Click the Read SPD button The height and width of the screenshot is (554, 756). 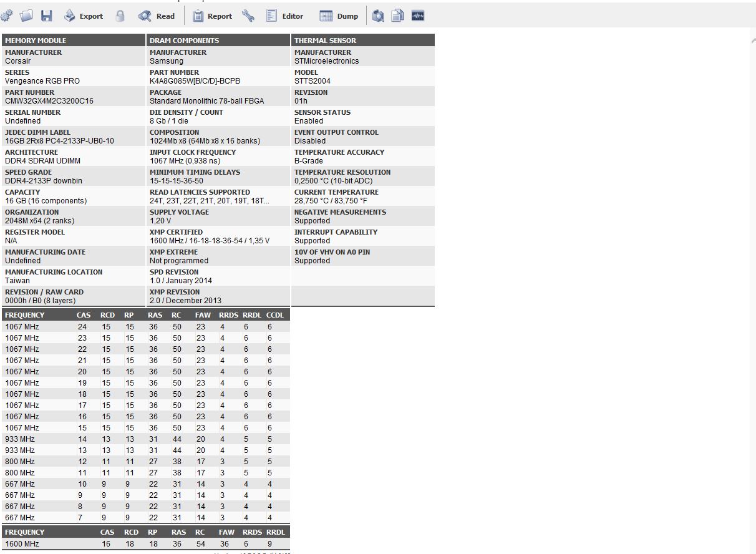click(x=157, y=16)
